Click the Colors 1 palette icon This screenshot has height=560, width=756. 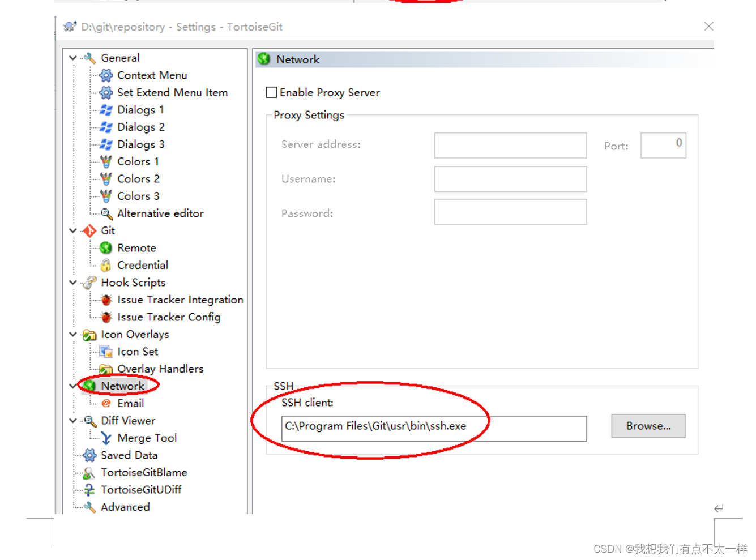pyautogui.click(x=106, y=161)
